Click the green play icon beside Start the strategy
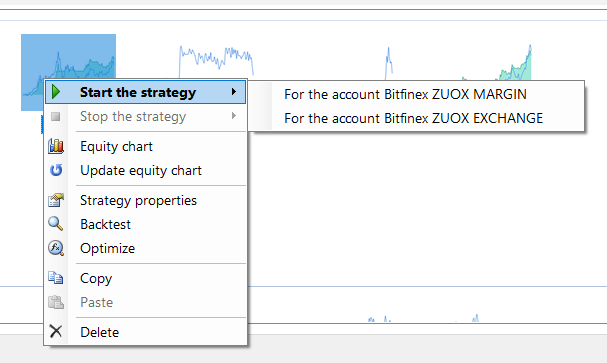The image size is (607, 363). 56,92
